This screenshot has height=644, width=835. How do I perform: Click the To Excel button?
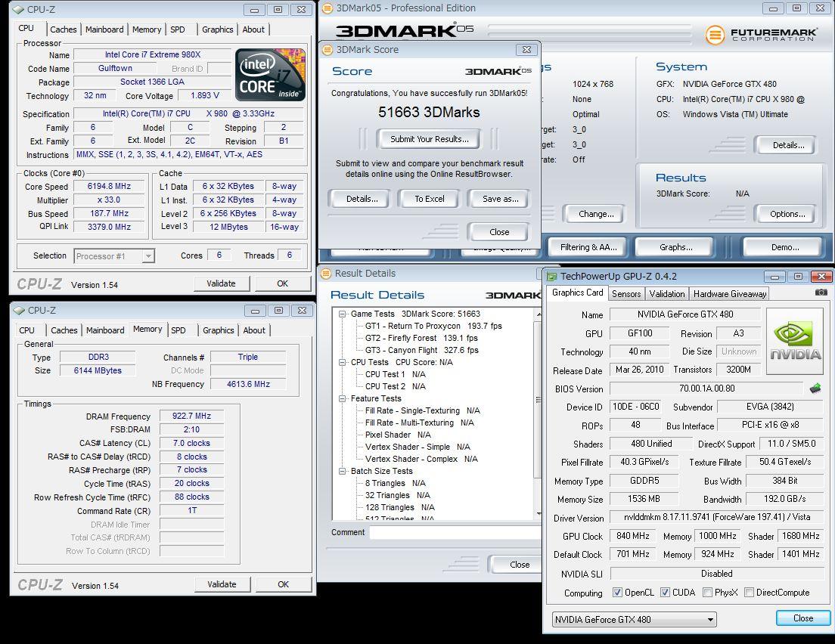(429, 199)
